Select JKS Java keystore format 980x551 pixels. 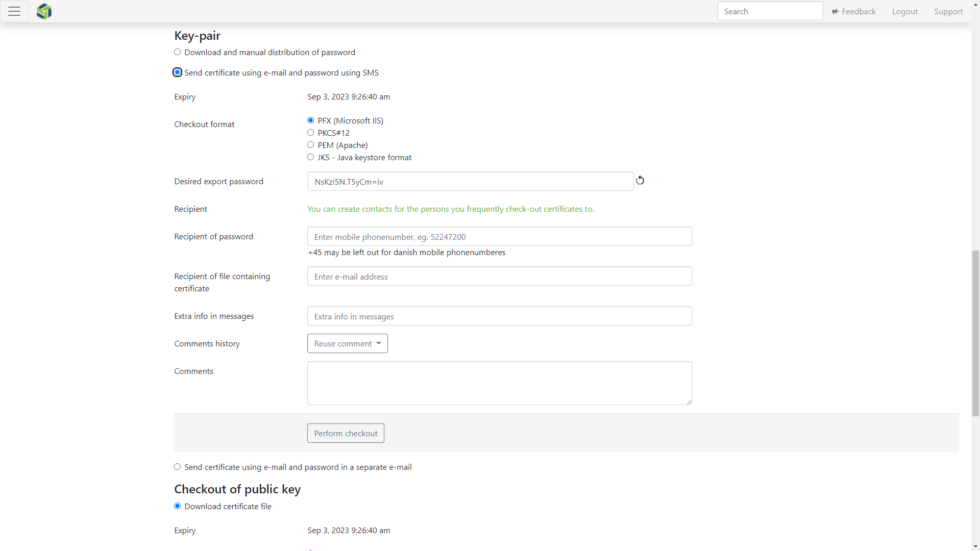(x=311, y=157)
